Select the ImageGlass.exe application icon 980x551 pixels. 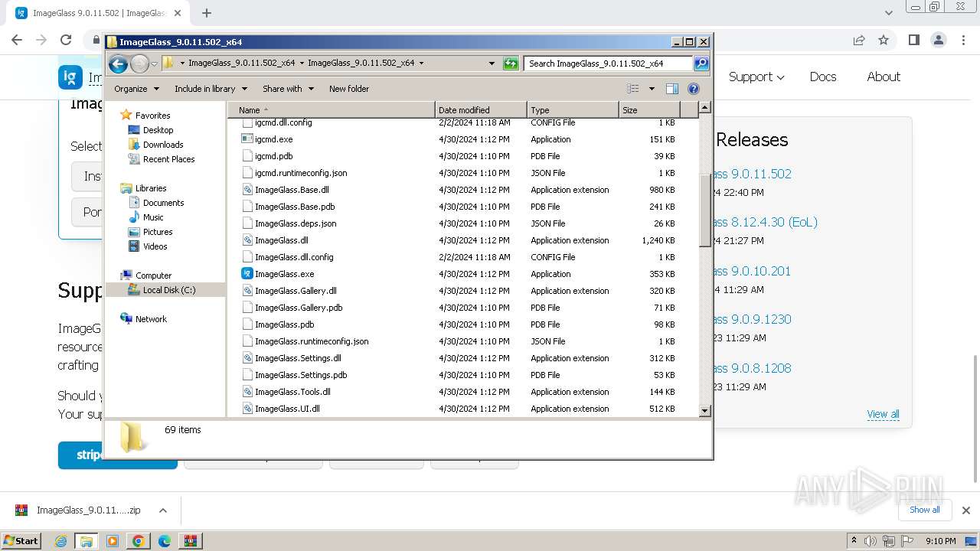[x=247, y=274]
